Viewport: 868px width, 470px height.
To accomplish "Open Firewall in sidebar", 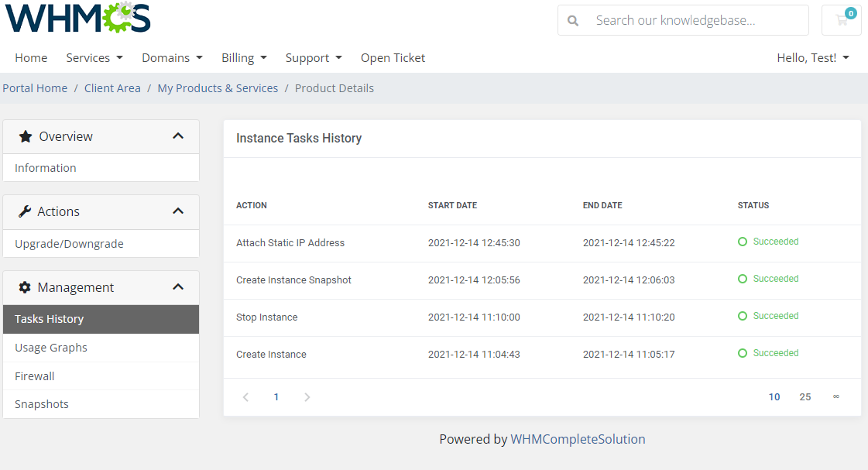I will point(101,376).
